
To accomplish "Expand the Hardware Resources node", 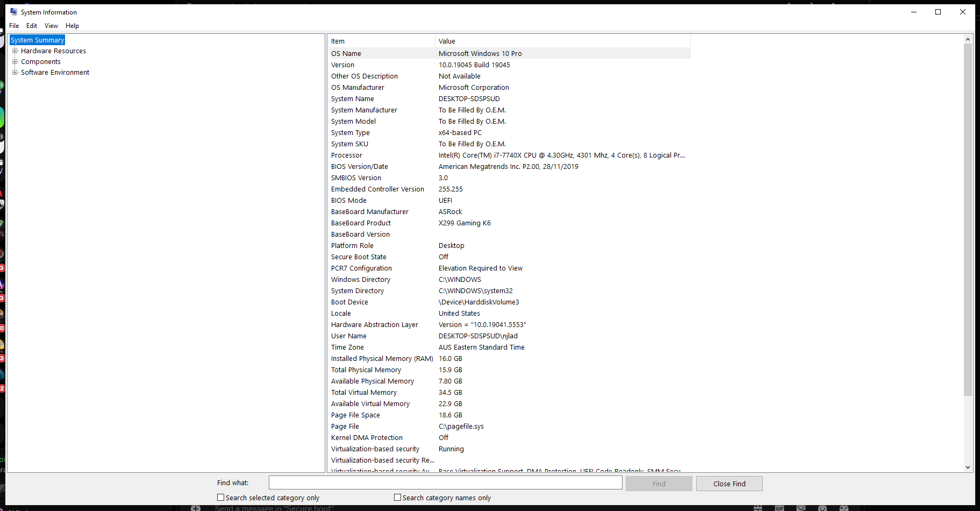I will (x=15, y=51).
